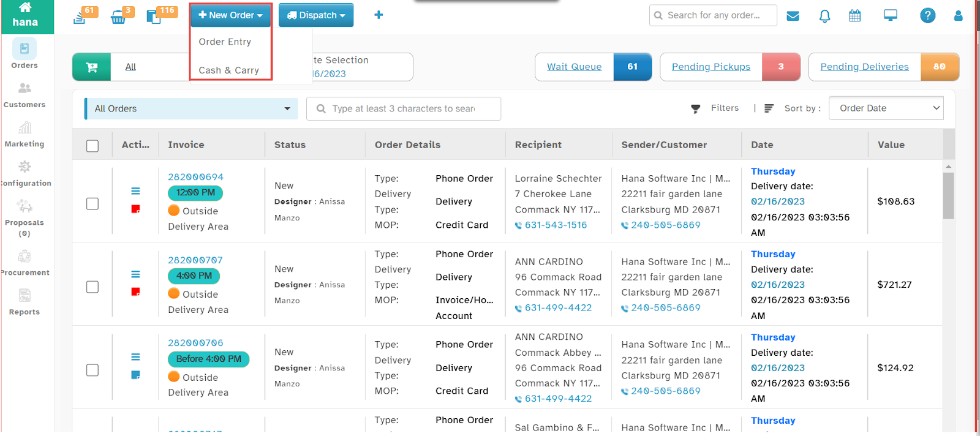Click the 12:00 PM time badge
Screen dimensions: 980x436
pyautogui.click(x=195, y=193)
